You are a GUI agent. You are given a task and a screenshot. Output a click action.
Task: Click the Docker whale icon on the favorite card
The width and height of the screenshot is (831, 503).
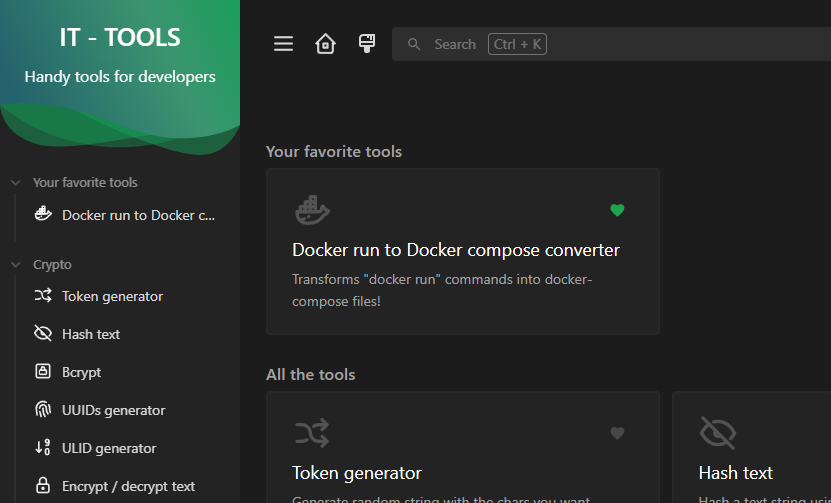point(313,210)
